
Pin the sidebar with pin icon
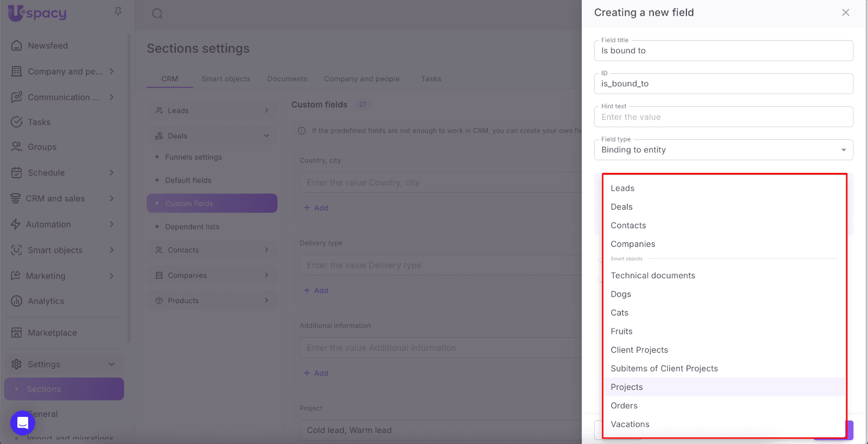tap(118, 12)
